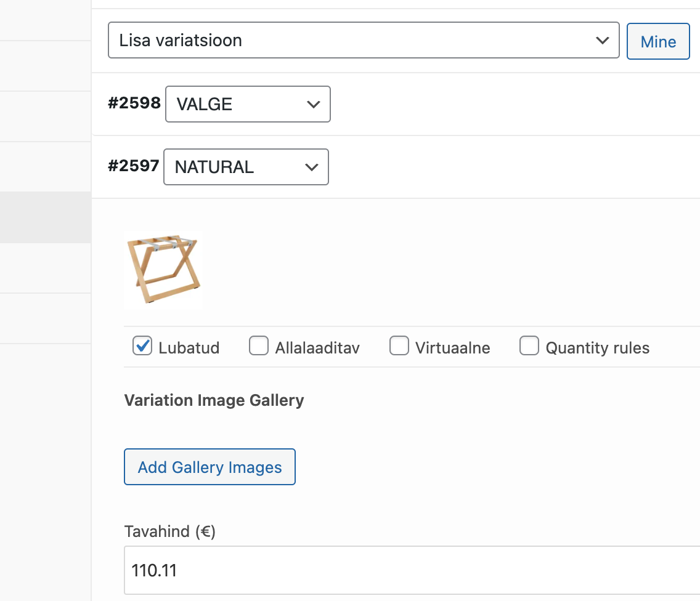Click the Lubatud label text
This screenshot has height=601, width=700.
pos(189,348)
